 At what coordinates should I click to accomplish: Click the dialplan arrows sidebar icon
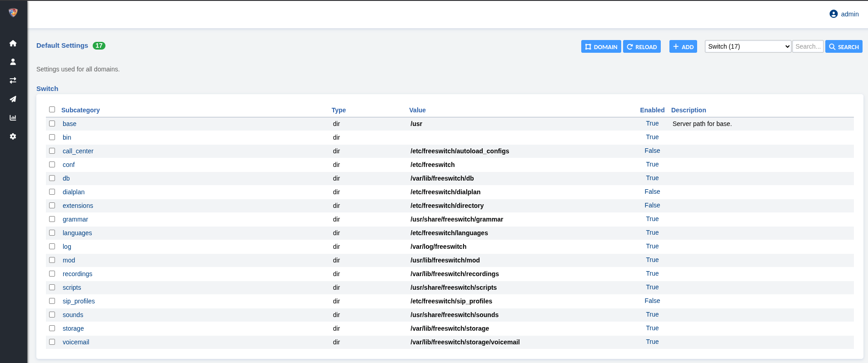coord(13,81)
